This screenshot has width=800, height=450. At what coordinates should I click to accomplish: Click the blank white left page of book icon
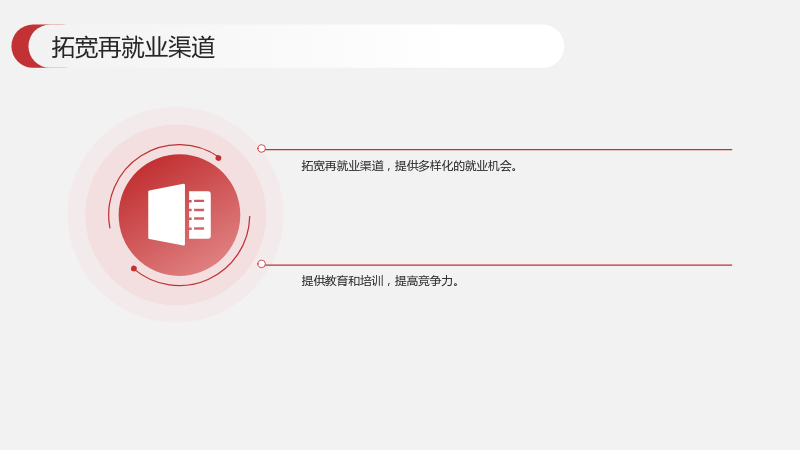(166, 215)
